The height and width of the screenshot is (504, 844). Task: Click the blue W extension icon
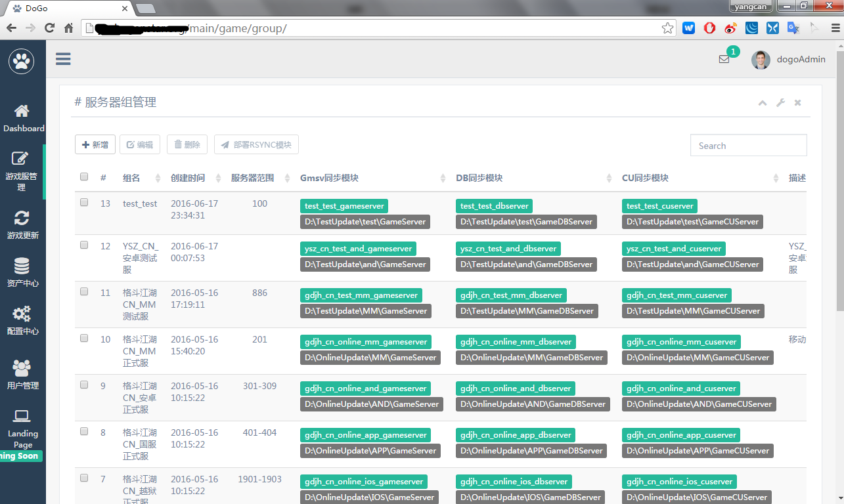[x=688, y=28]
